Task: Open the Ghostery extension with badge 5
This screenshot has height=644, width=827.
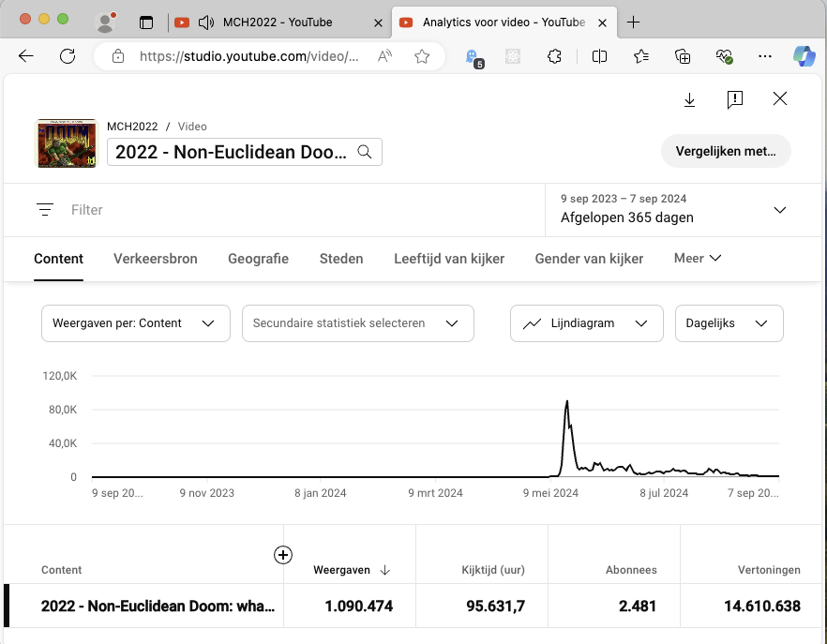Action: pyautogui.click(x=474, y=57)
